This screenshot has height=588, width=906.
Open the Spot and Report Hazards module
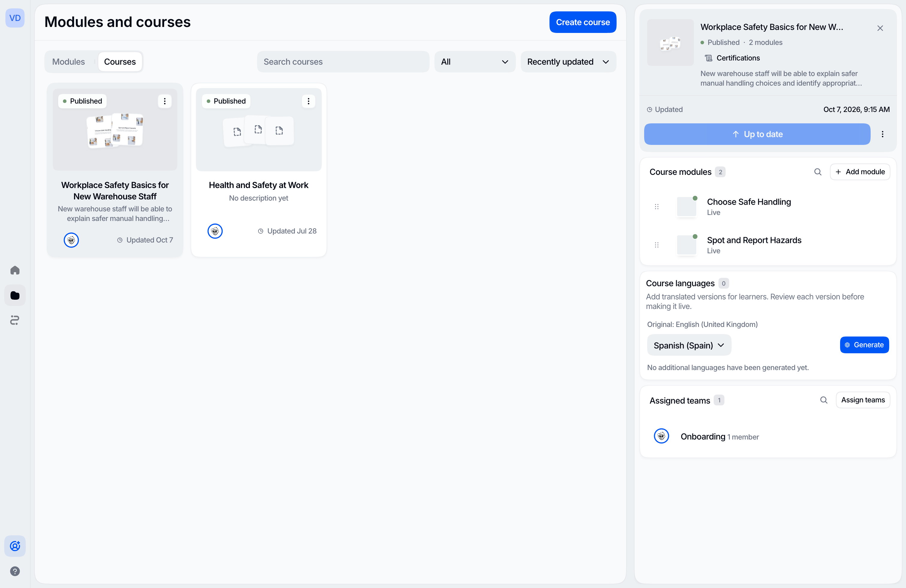pyautogui.click(x=768, y=245)
